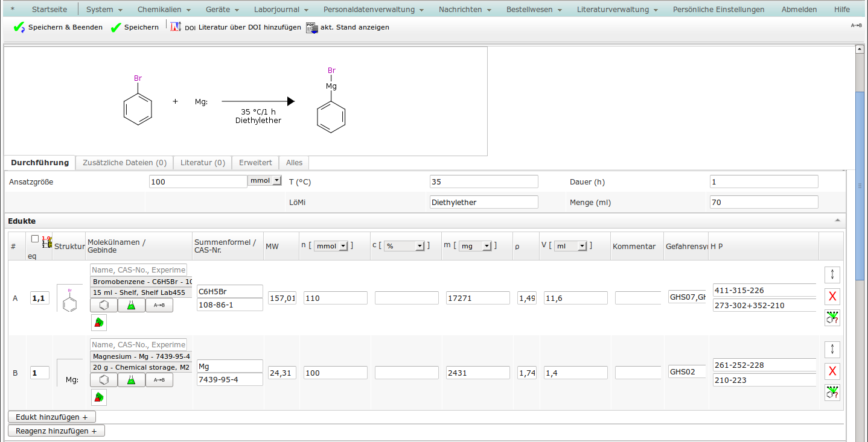
Task: Click Reagenz hinzufügen + button
Action: click(x=56, y=431)
